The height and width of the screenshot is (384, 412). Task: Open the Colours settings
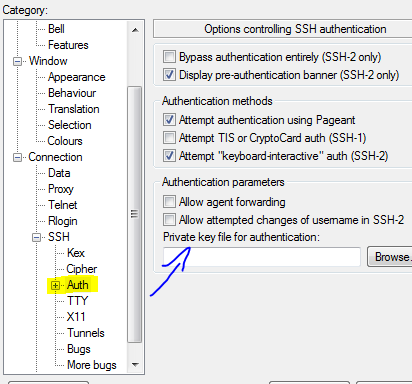[x=65, y=141]
